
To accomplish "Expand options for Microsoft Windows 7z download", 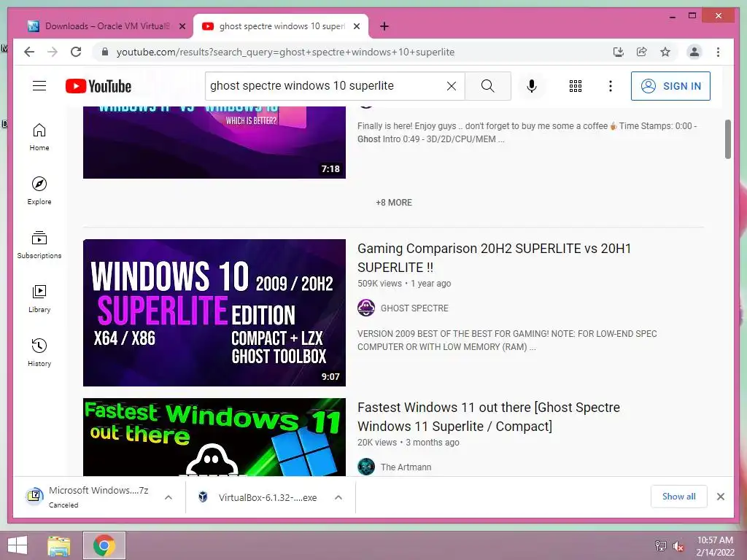I will [x=169, y=497].
